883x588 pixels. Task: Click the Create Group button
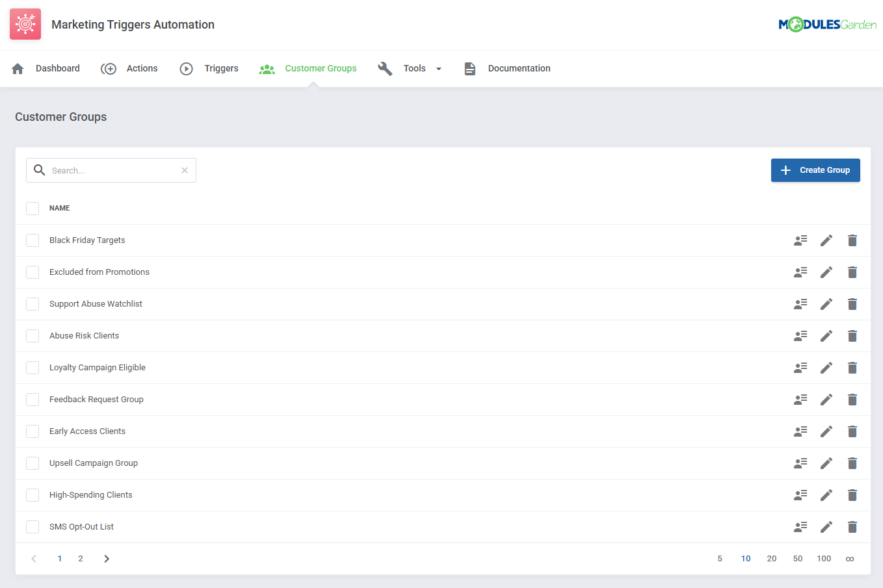click(815, 170)
